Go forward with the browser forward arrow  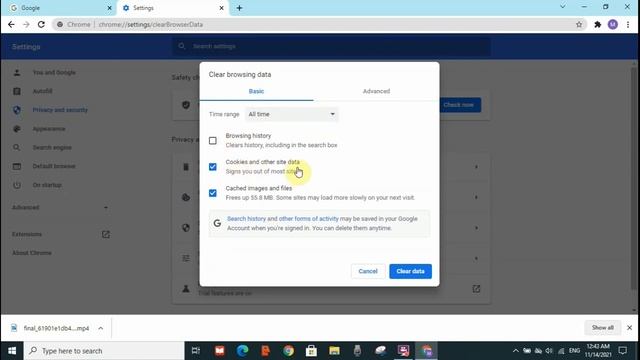[26, 24]
